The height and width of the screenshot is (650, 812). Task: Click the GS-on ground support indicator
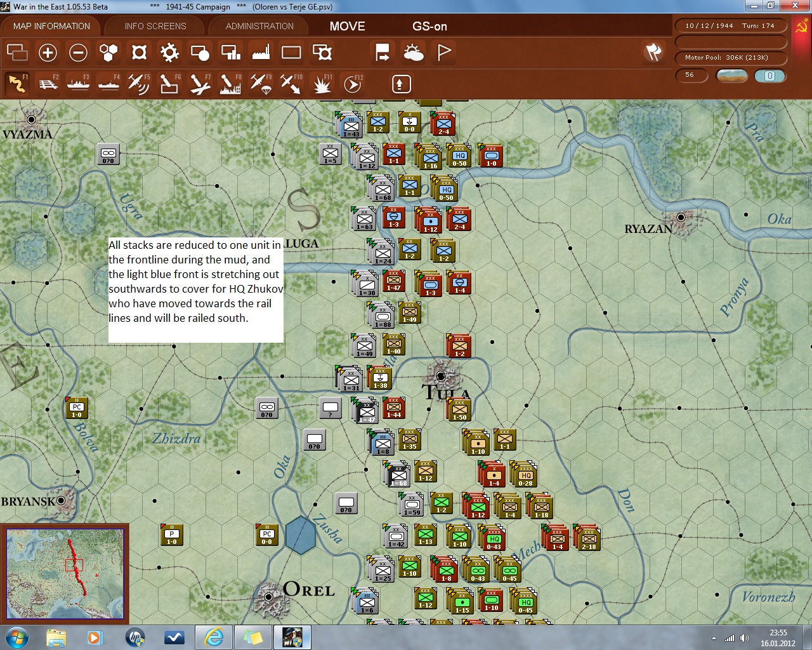click(x=429, y=26)
